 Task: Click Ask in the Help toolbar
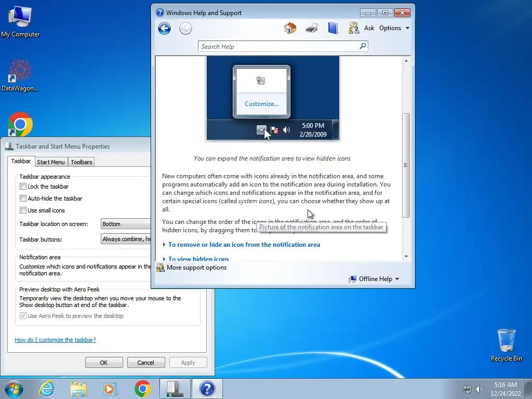(x=369, y=28)
